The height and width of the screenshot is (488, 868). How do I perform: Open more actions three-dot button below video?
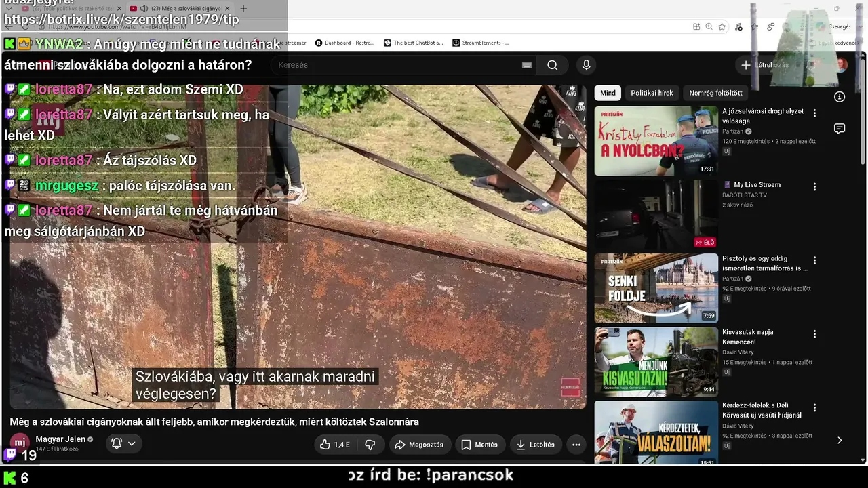tap(576, 445)
